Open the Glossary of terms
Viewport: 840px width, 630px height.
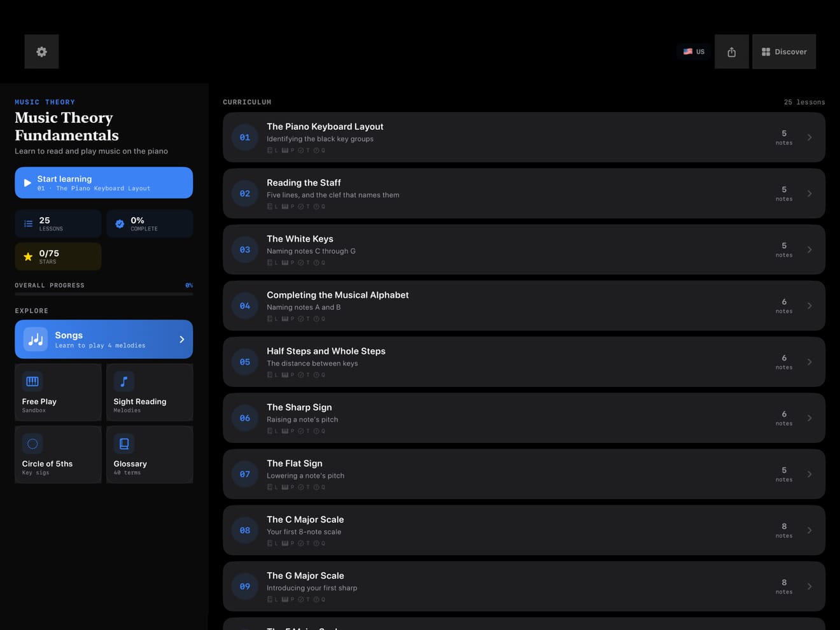click(150, 454)
